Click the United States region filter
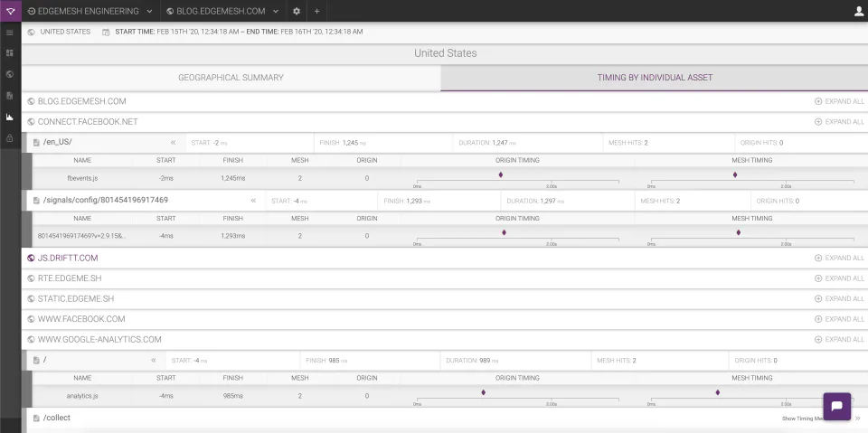Screen dimensions: 868x433 60,32
